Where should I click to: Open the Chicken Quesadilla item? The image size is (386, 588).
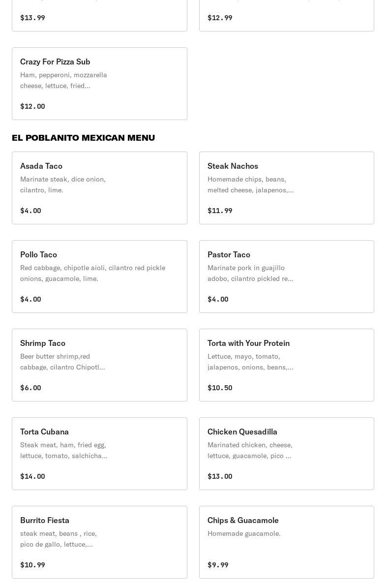point(286,453)
